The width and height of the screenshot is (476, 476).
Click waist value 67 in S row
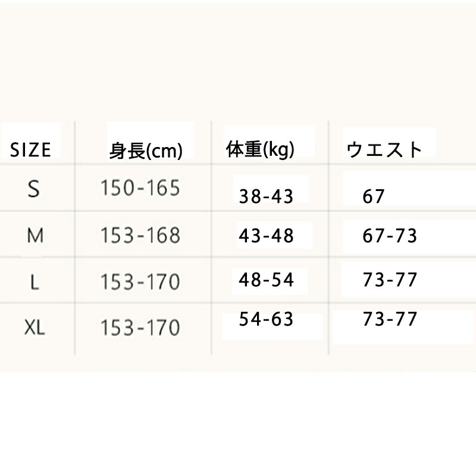click(x=374, y=196)
